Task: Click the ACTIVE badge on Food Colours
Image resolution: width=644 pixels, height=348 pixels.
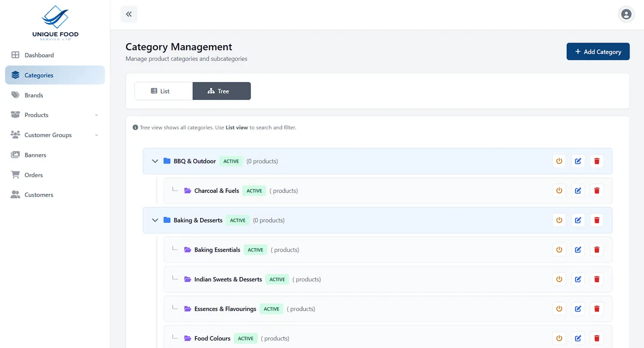Action: [x=246, y=338]
